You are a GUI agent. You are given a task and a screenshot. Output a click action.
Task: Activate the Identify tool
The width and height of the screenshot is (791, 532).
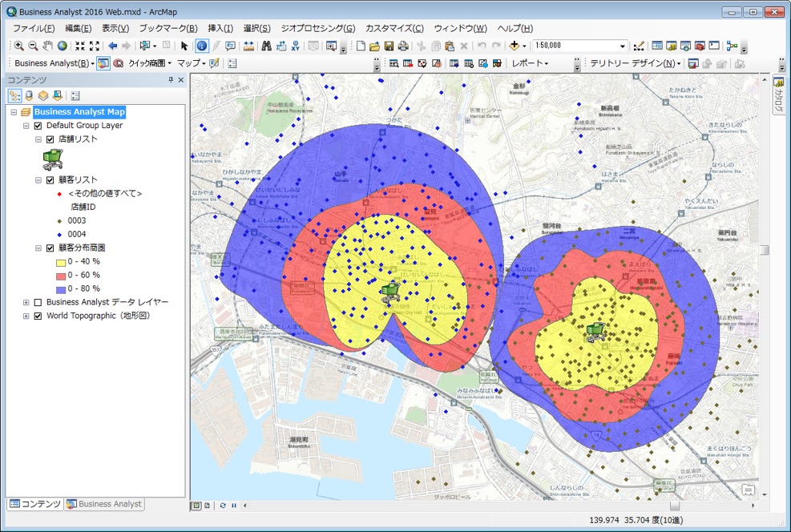pyautogui.click(x=202, y=46)
